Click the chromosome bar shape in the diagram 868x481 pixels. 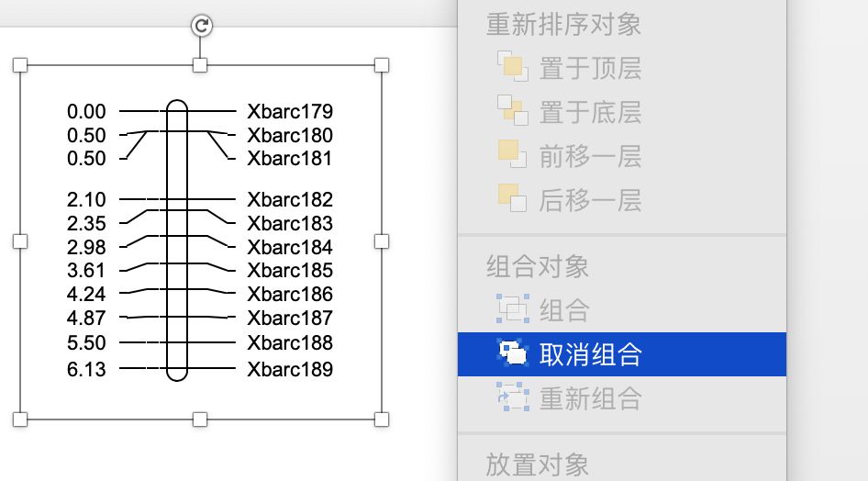(x=177, y=240)
